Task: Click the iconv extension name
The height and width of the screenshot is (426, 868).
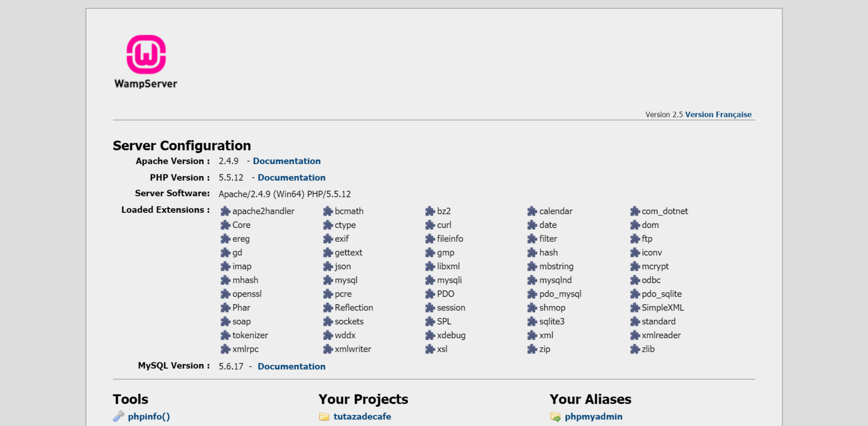Action: 652,253
